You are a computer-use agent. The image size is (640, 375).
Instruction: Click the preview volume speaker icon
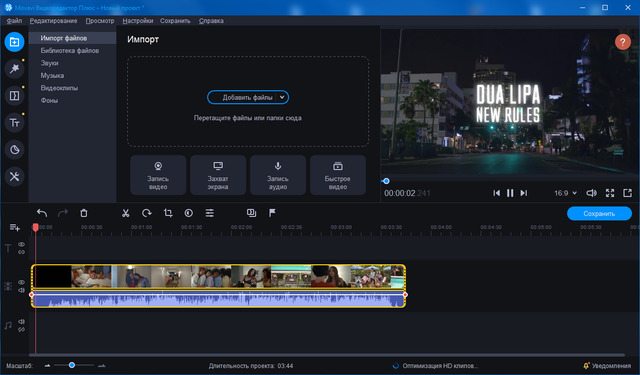[591, 193]
